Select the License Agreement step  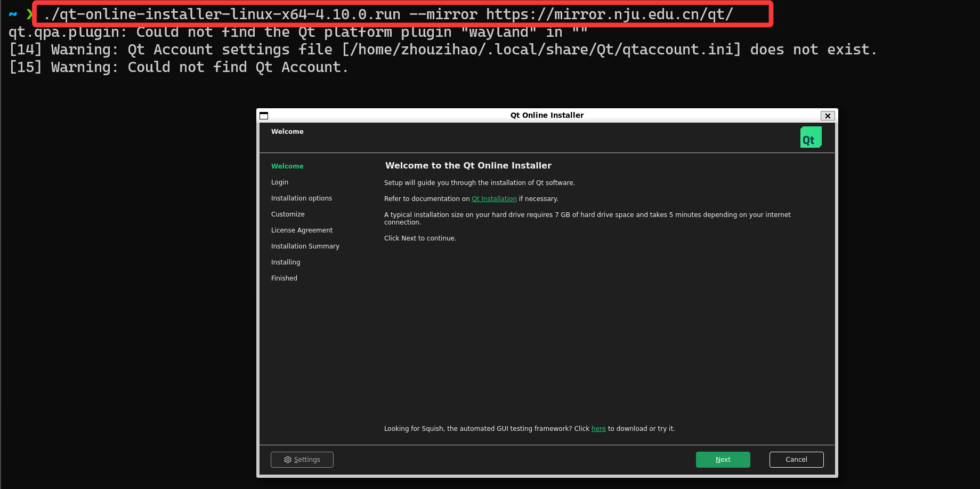pos(302,230)
